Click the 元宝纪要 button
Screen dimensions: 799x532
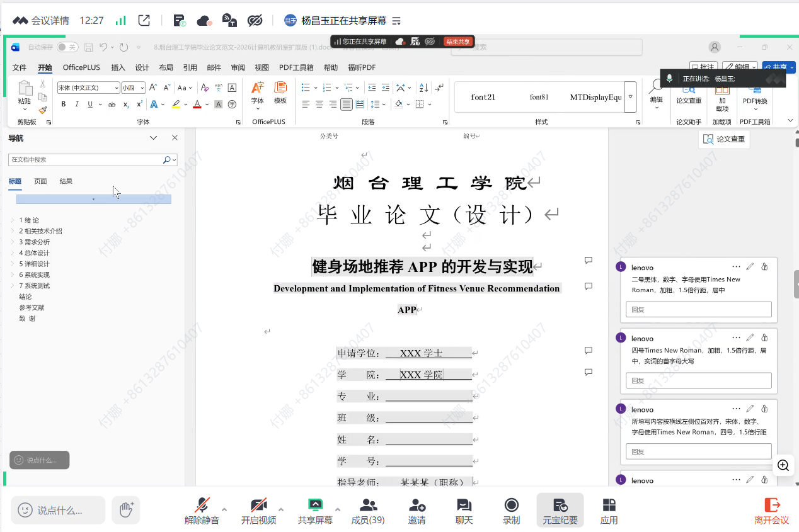(560, 511)
